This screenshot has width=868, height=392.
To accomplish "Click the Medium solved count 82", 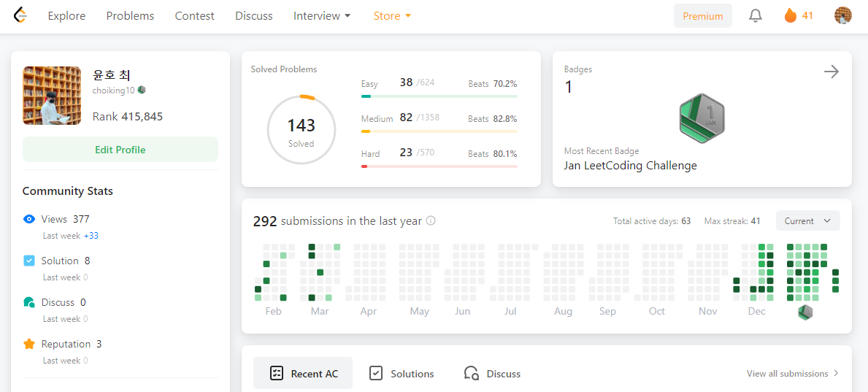I will pos(407,118).
